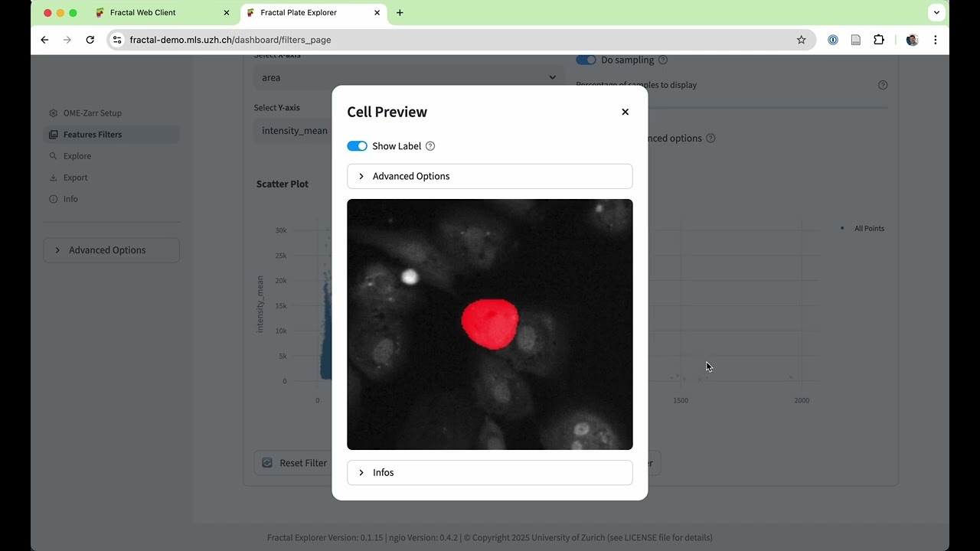Open the tab search dropdown arrow

click(936, 13)
